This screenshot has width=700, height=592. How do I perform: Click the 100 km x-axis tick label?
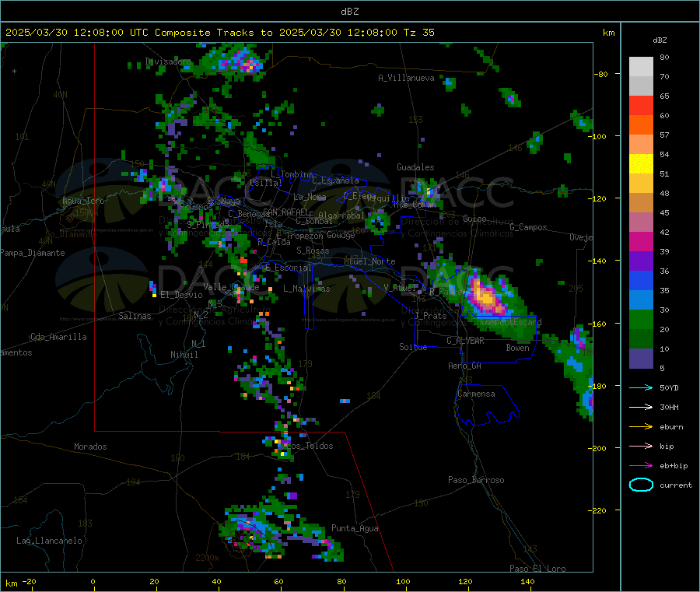tap(403, 581)
